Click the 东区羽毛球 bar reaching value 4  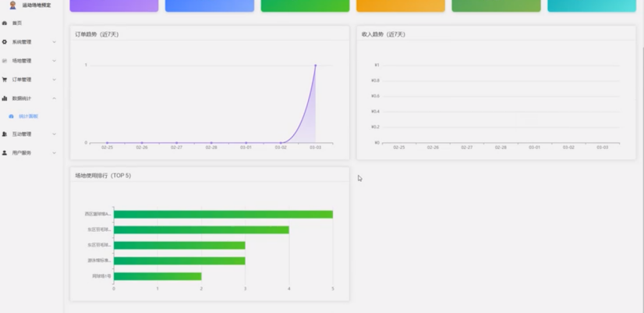201,229
